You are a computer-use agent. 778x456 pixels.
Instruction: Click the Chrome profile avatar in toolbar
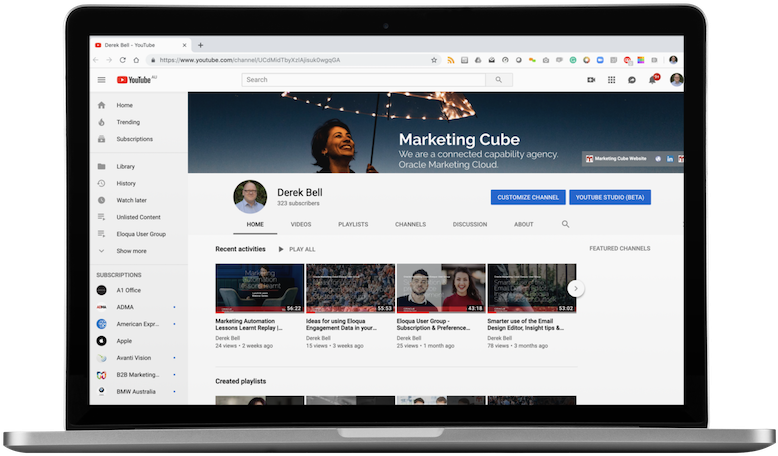point(673,60)
